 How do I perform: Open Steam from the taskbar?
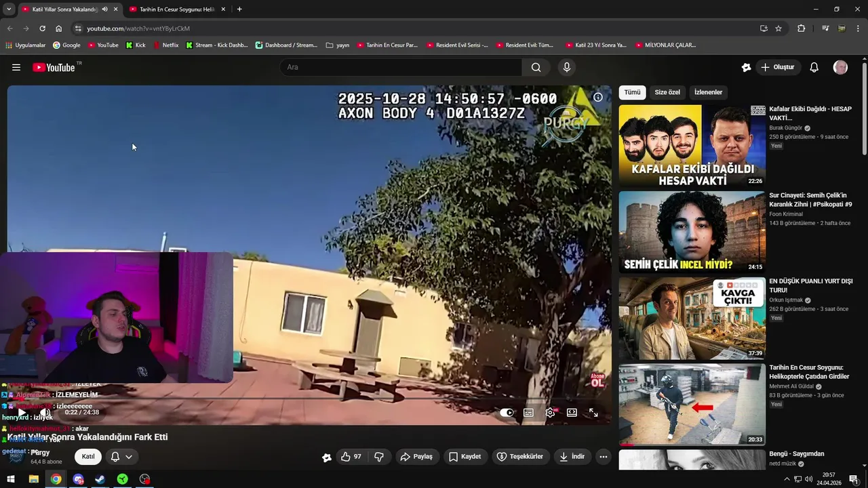point(100,479)
